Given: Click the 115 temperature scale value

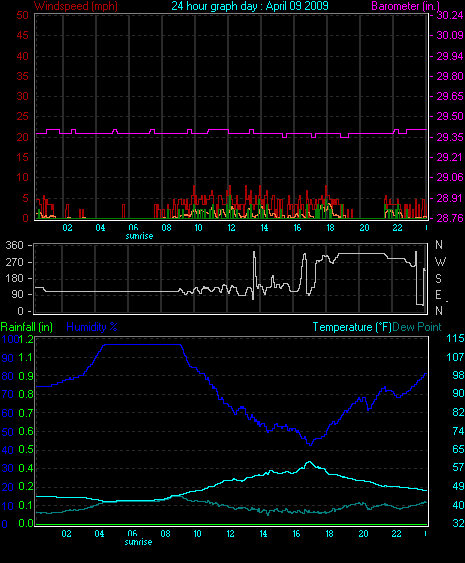Looking at the screenshot, I should point(455,338).
